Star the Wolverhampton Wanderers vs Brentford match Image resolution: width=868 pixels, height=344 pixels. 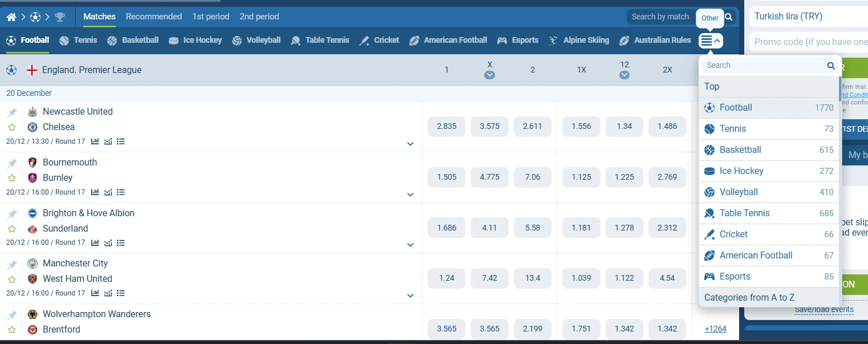12,330
